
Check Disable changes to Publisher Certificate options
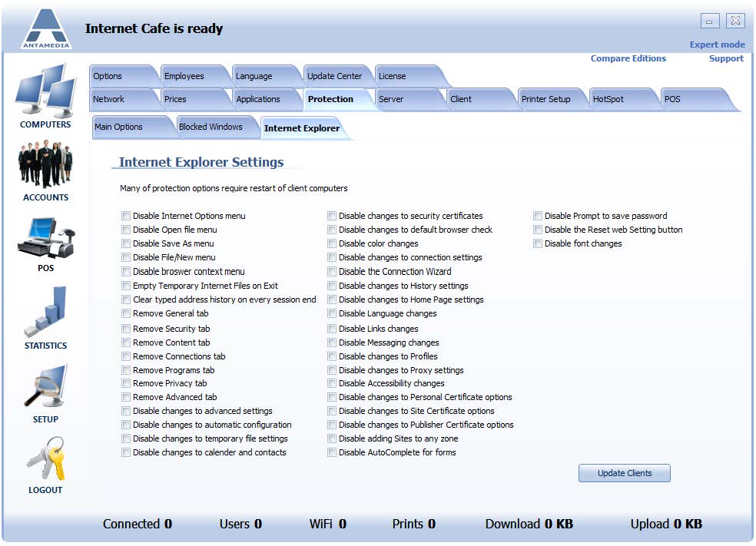pos(332,425)
